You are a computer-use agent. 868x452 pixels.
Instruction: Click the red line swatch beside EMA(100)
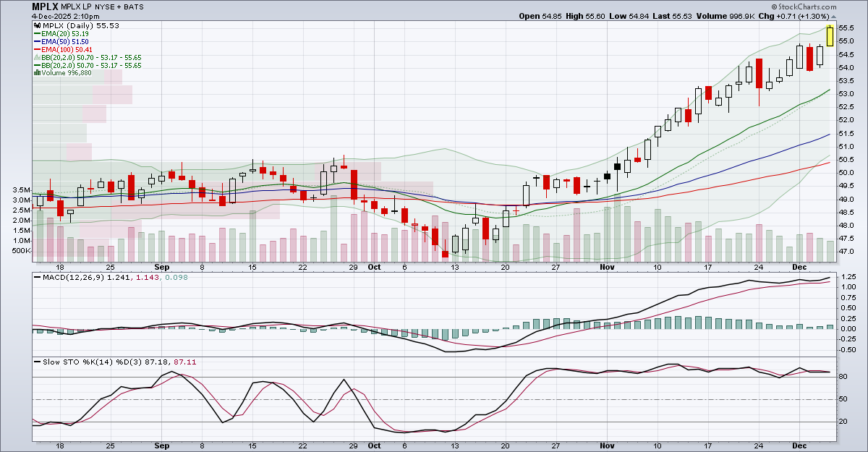coord(38,49)
